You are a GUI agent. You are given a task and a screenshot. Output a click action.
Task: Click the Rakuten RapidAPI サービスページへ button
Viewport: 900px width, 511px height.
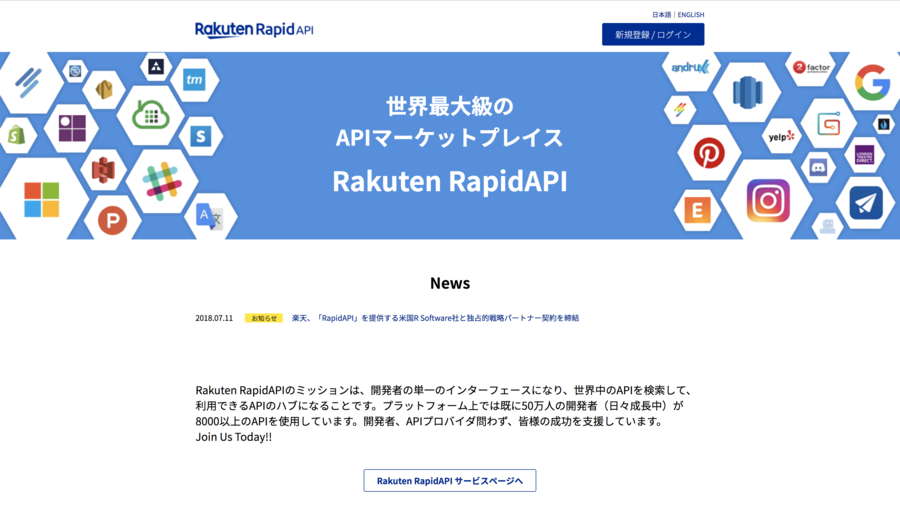[449, 481]
